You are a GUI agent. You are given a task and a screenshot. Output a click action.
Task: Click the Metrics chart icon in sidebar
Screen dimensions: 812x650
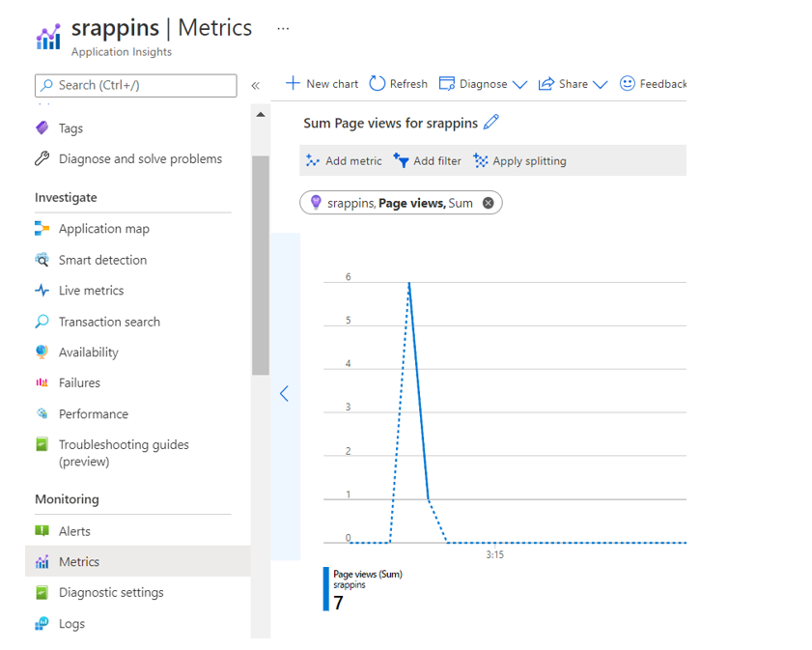pos(42,561)
